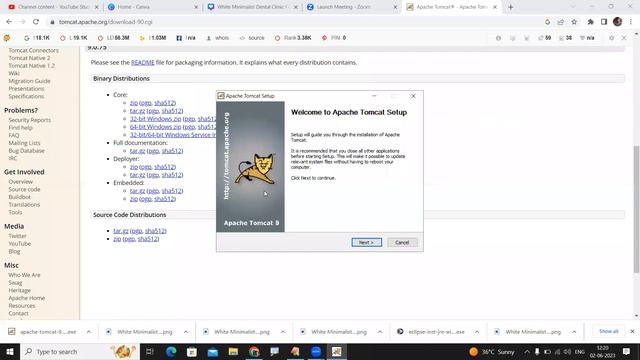Viewport: 640px width, 360px height.
Task: Download Source Code tar.gz link
Action: (x=121, y=231)
